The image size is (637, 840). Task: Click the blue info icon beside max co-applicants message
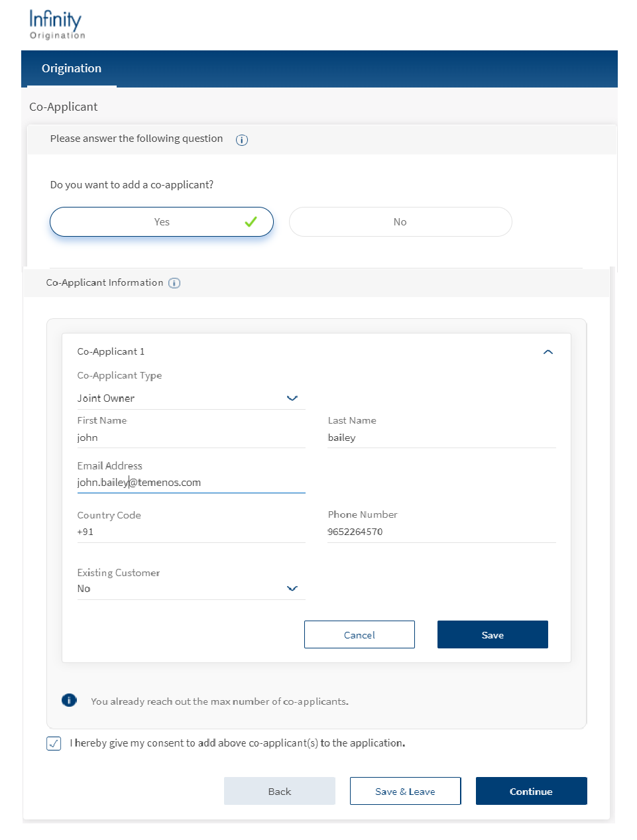tap(69, 700)
